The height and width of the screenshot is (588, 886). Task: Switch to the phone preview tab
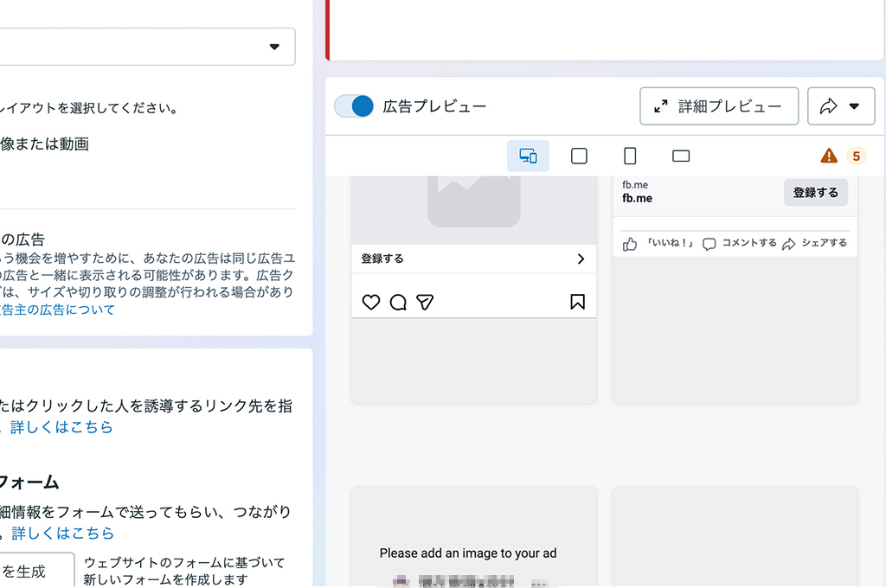629,156
